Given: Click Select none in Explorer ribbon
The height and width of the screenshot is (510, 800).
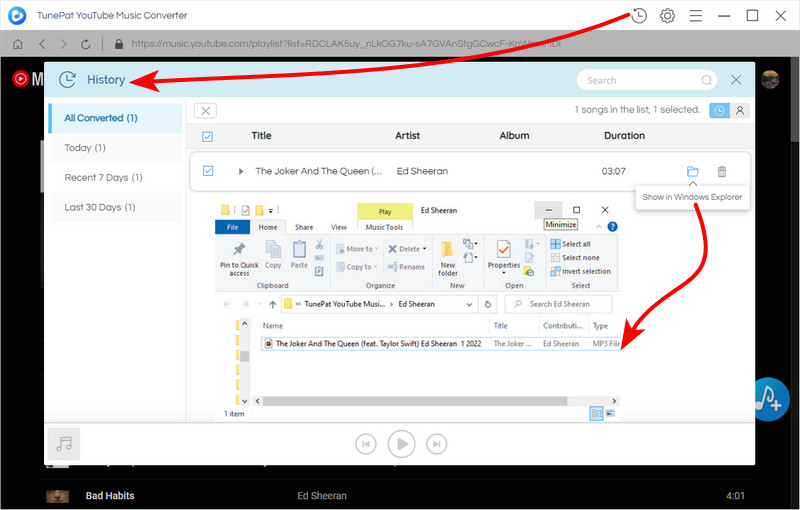Looking at the screenshot, I should point(575,258).
